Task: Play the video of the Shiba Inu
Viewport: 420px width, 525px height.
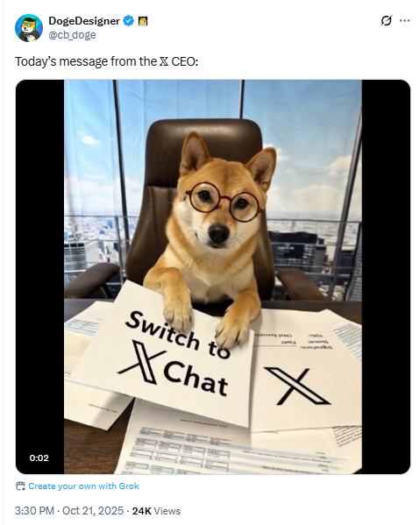Action: coord(213,277)
